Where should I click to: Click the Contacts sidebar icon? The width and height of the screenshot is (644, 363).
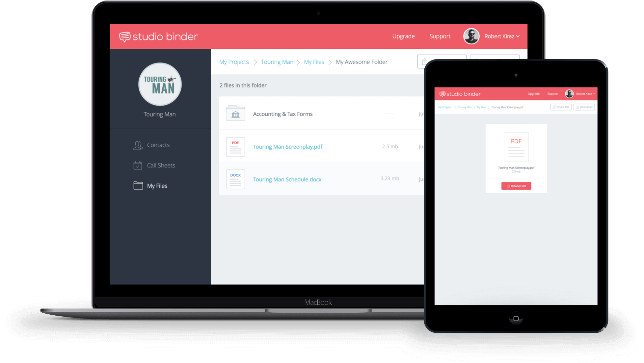tap(138, 144)
